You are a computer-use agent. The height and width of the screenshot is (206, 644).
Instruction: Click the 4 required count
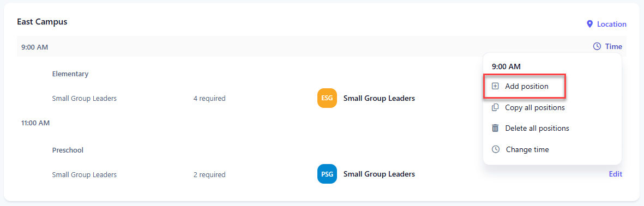coord(209,99)
